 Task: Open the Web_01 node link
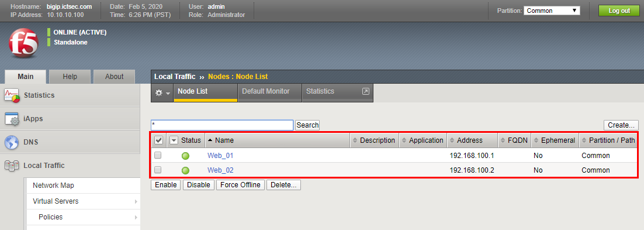tap(220, 156)
